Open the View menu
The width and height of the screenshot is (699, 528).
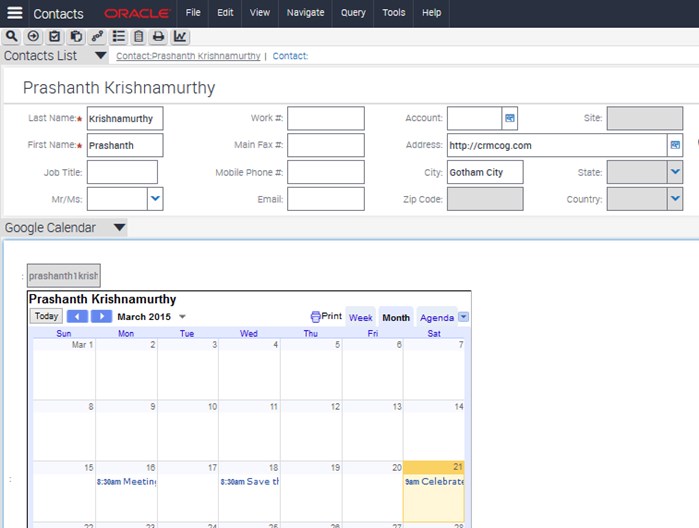point(259,13)
